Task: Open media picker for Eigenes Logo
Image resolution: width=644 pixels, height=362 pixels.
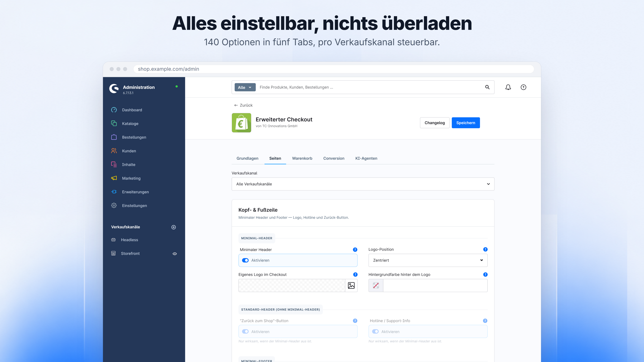Action: pos(351,285)
